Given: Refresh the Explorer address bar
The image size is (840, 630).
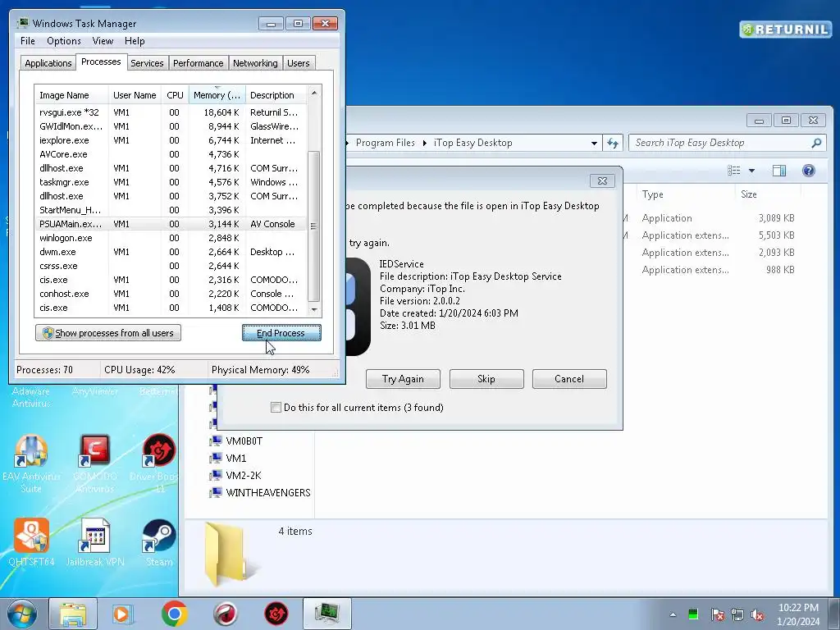Looking at the screenshot, I should click(612, 143).
